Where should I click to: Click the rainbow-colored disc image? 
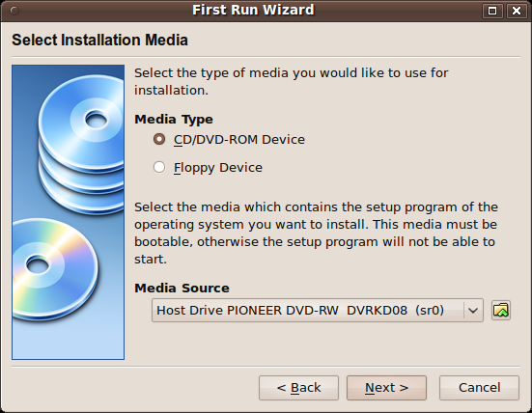coord(54,270)
